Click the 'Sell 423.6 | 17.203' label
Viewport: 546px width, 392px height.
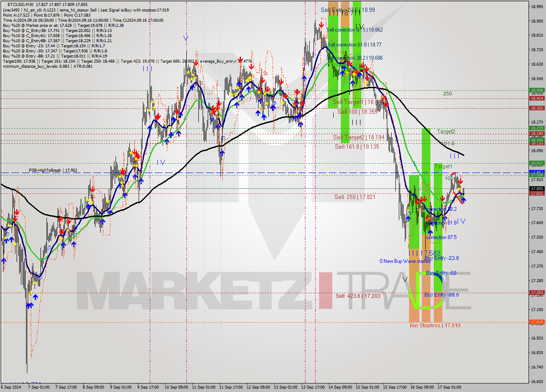tap(357, 296)
